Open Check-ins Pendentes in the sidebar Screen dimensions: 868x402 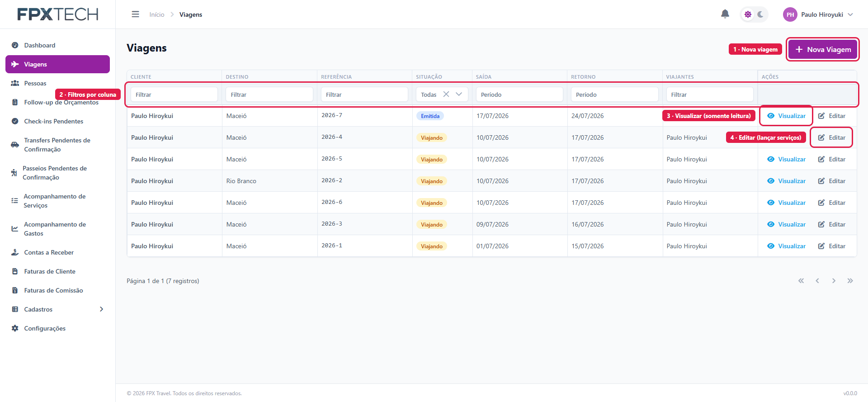(x=57, y=121)
